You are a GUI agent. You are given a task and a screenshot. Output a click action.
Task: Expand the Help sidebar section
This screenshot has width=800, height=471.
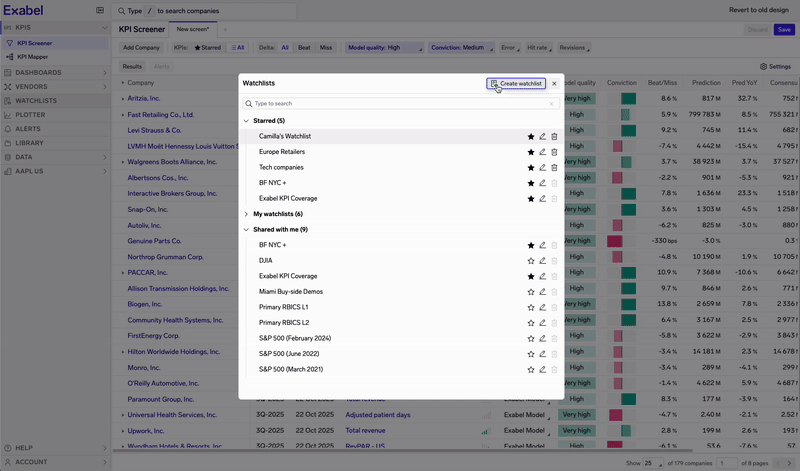tap(55, 448)
